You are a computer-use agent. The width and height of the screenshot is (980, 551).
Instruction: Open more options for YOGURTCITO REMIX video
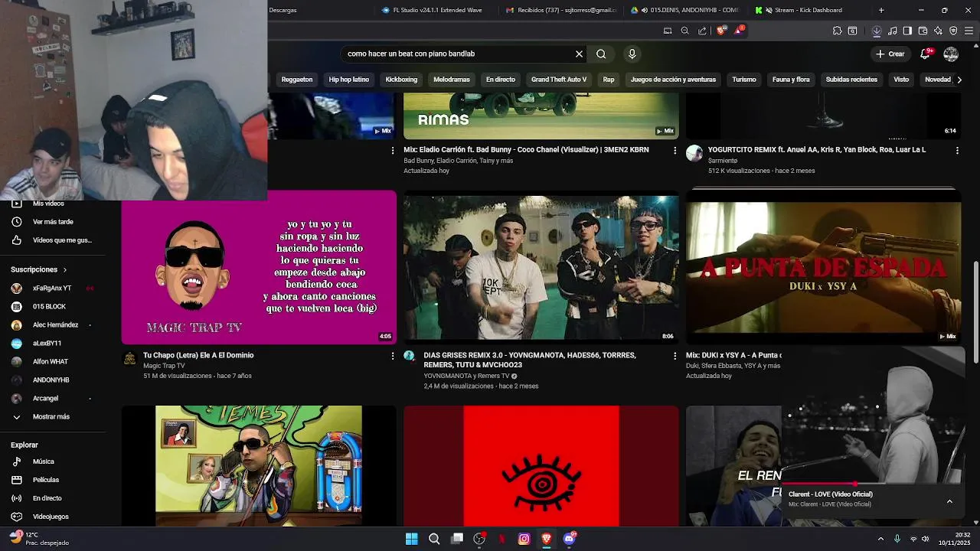click(957, 151)
